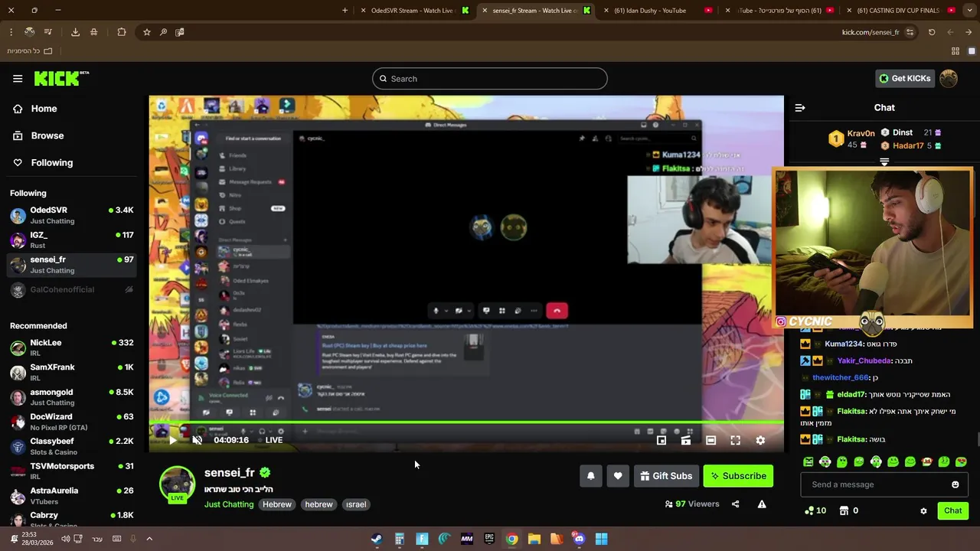
Task: Share the stream via share icon
Action: (735, 504)
